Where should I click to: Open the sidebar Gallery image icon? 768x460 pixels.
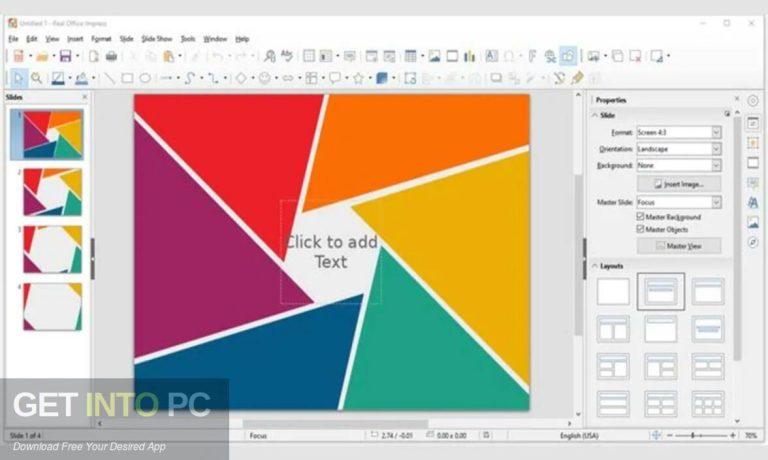[x=753, y=222]
